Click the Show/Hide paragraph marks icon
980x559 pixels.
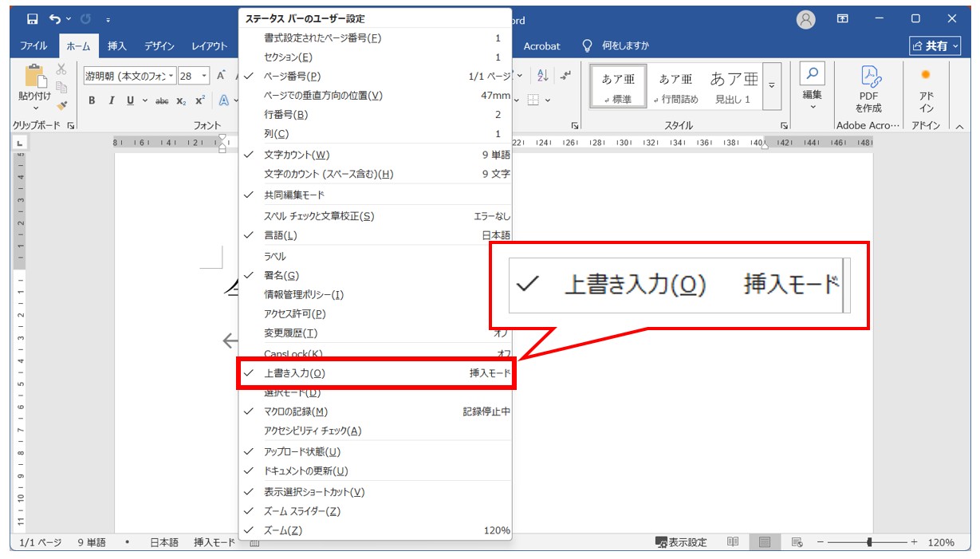click(x=566, y=76)
